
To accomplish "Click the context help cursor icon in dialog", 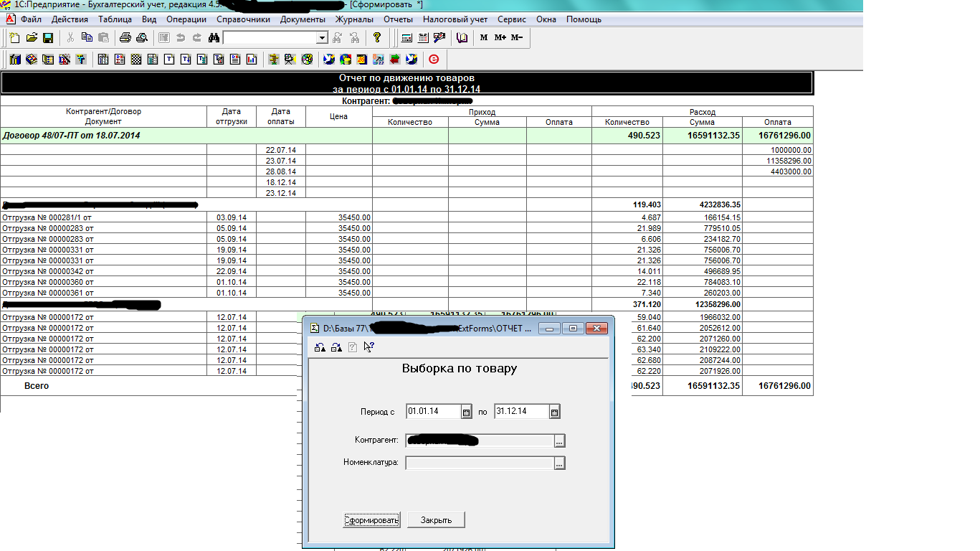I will point(368,347).
